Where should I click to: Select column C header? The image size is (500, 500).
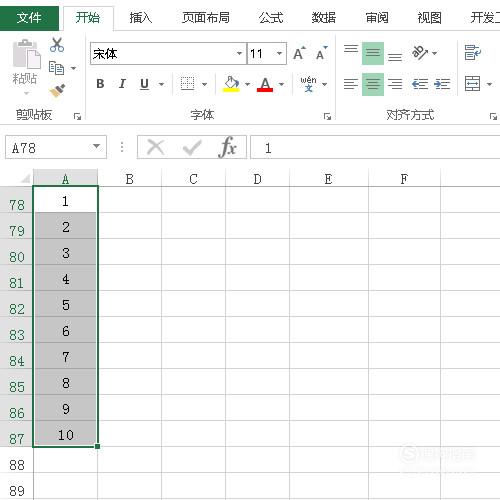coord(193,179)
